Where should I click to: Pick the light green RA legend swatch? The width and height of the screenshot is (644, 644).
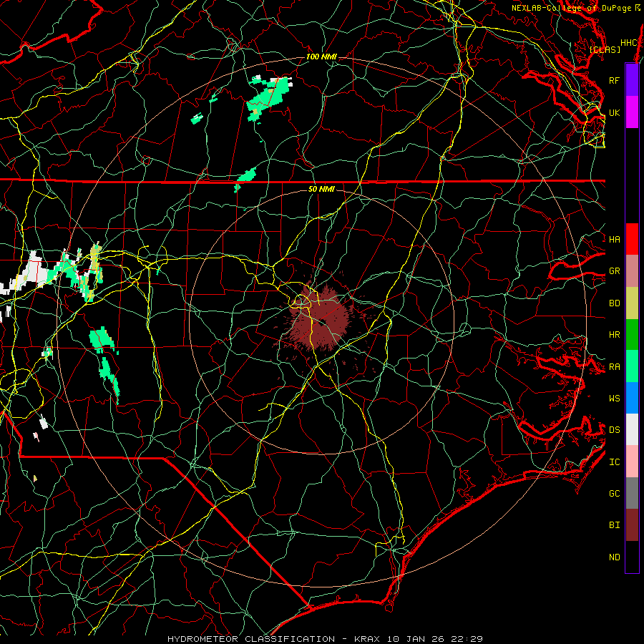(632, 366)
